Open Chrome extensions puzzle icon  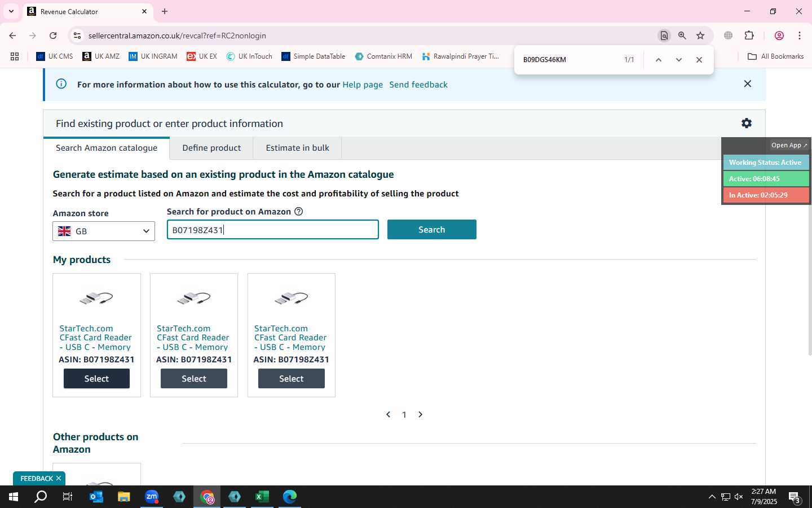pos(749,36)
